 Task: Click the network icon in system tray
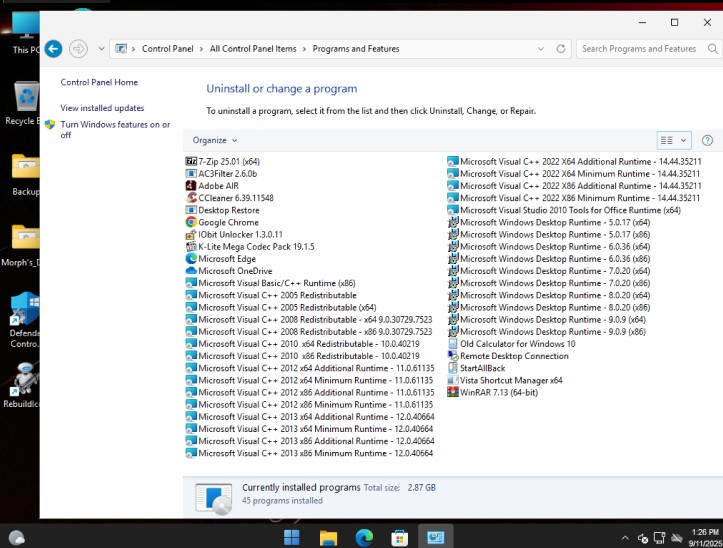point(659,538)
